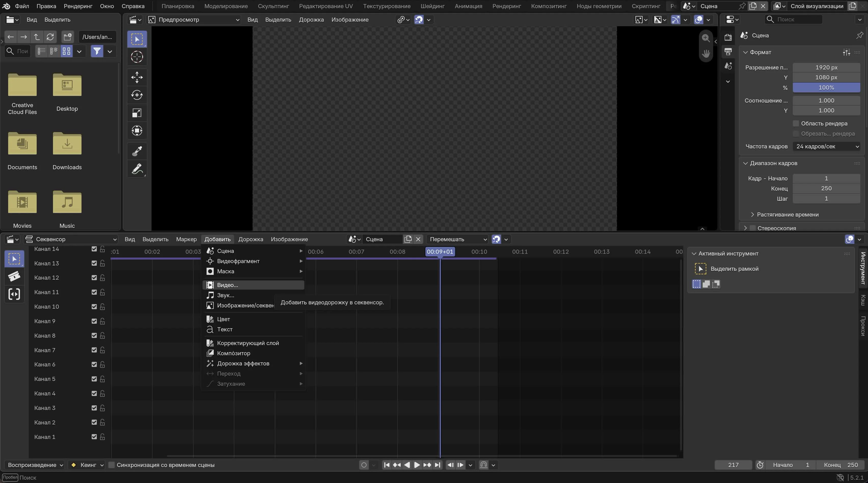The height and width of the screenshot is (483, 868).
Task: Select the Move tool in preview toolbar
Action: click(137, 77)
